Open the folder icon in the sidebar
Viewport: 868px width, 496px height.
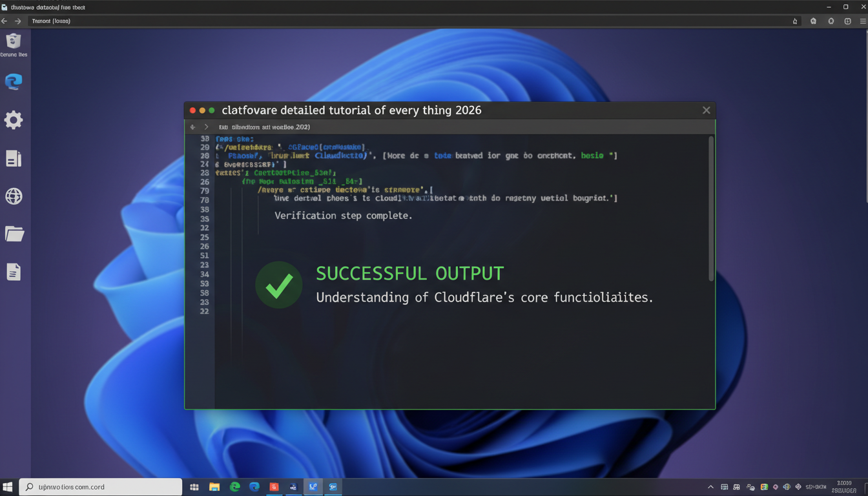pyautogui.click(x=14, y=234)
